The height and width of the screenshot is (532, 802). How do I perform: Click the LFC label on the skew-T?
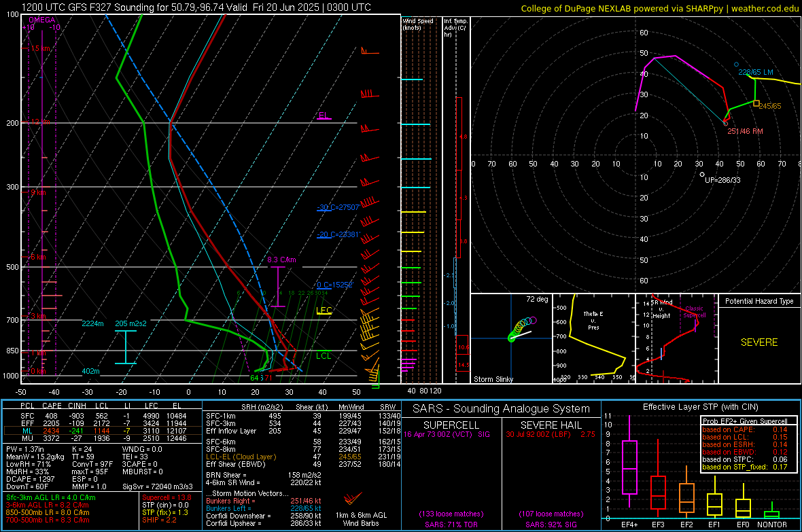click(x=324, y=310)
